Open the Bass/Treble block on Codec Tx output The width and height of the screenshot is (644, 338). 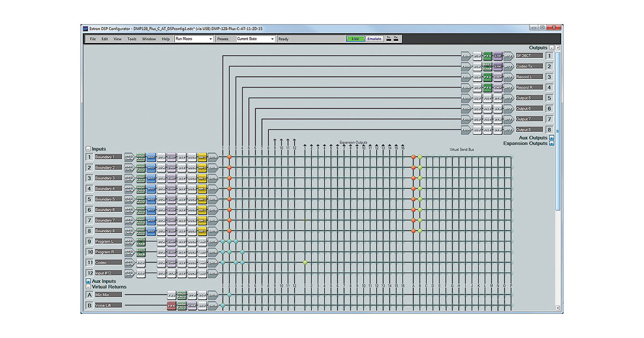click(x=487, y=67)
